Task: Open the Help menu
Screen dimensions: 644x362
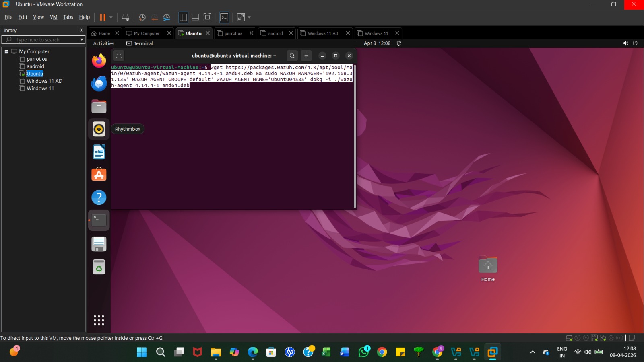Action: click(x=84, y=17)
